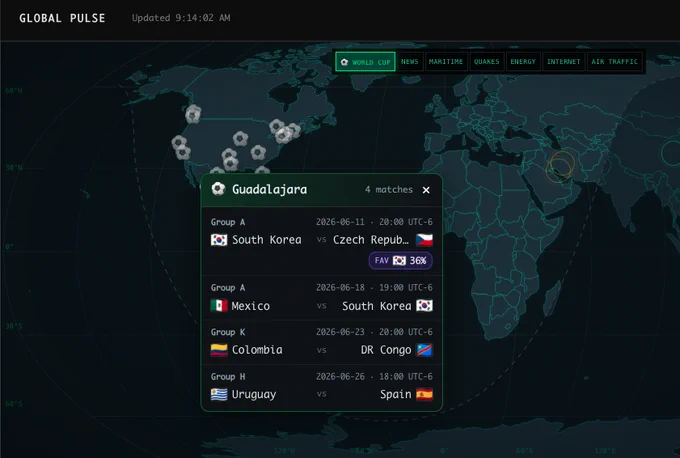Viewport: 680px width, 458px height.
Task: Click the '2026-06-23 · 20:00 UTC-6' kickoff time
Action: 374,332
